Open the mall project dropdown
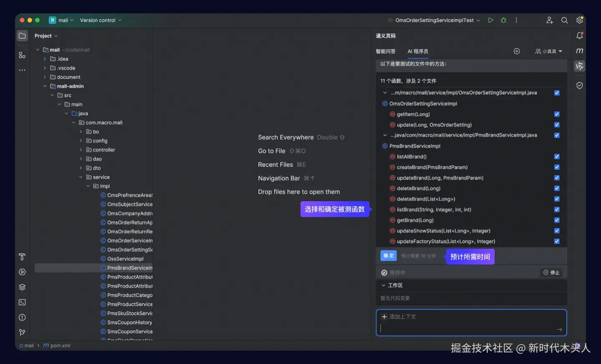 pos(61,20)
